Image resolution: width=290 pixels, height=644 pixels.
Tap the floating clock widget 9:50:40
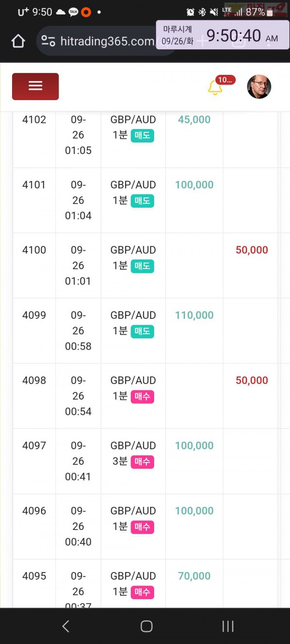(223, 35)
